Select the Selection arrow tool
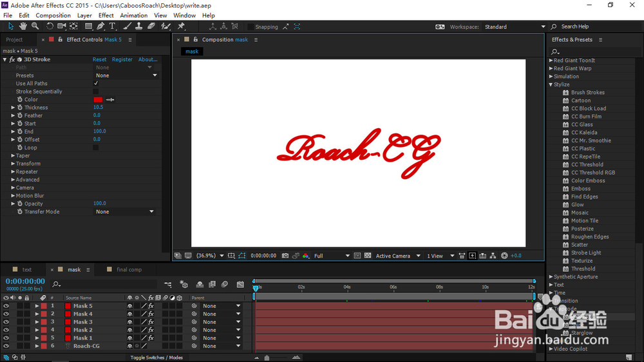Screen dimensions: 644x362 click(11, 26)
